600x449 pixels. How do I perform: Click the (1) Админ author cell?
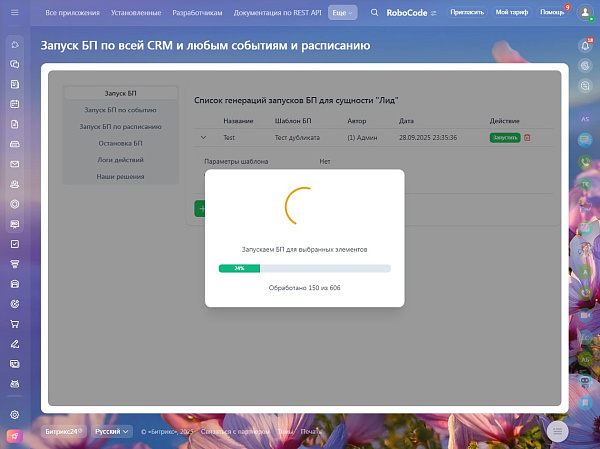click(362, 137)
